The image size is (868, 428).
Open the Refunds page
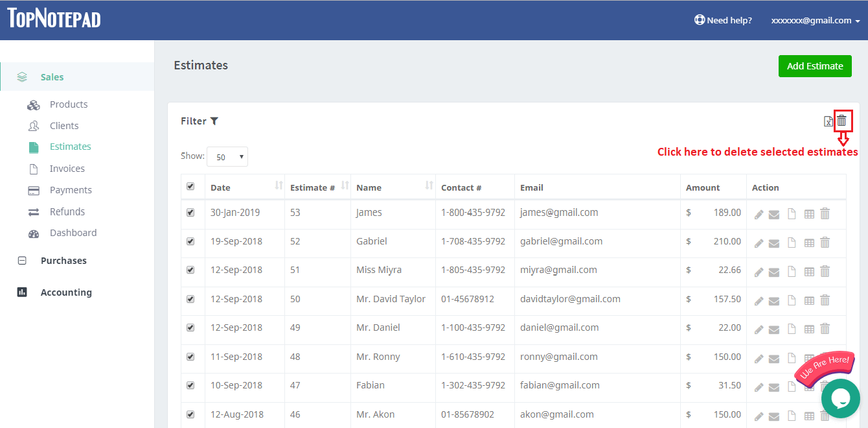point(67,211)
